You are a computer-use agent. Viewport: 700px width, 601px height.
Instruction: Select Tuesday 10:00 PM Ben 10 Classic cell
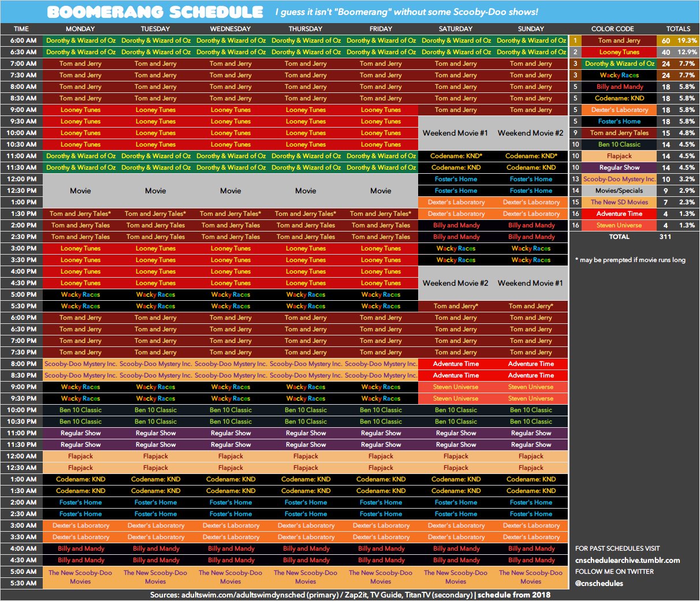pyautogui.click(x=155, y=410)
